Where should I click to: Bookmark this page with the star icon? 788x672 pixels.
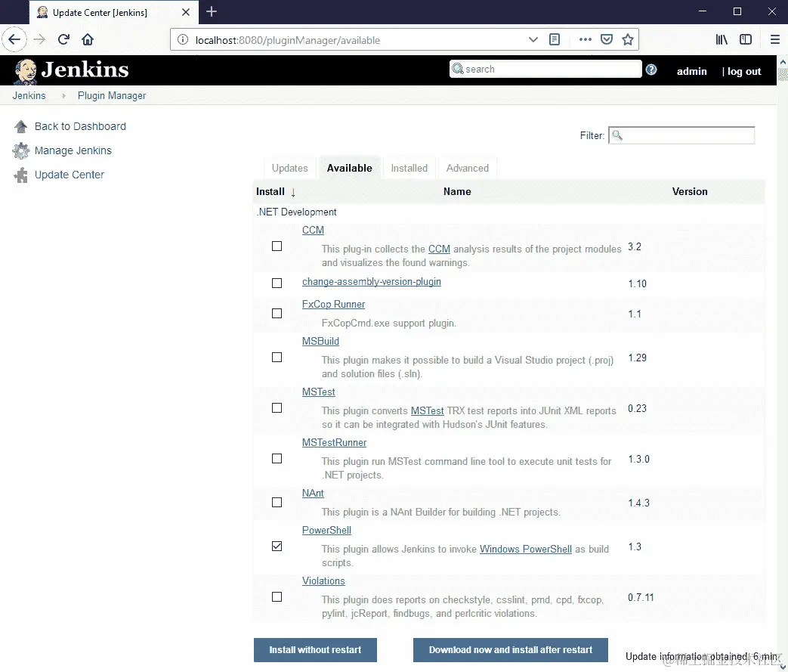[628, 39]
